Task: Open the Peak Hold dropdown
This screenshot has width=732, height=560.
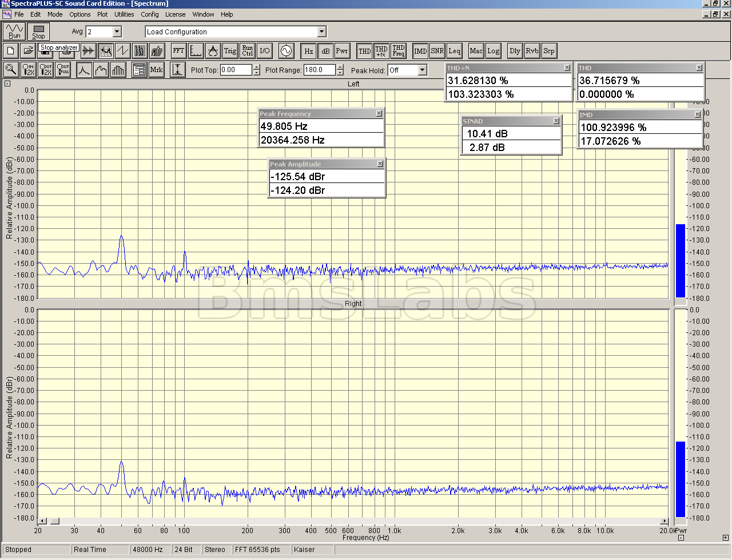Action: [423, 70]
